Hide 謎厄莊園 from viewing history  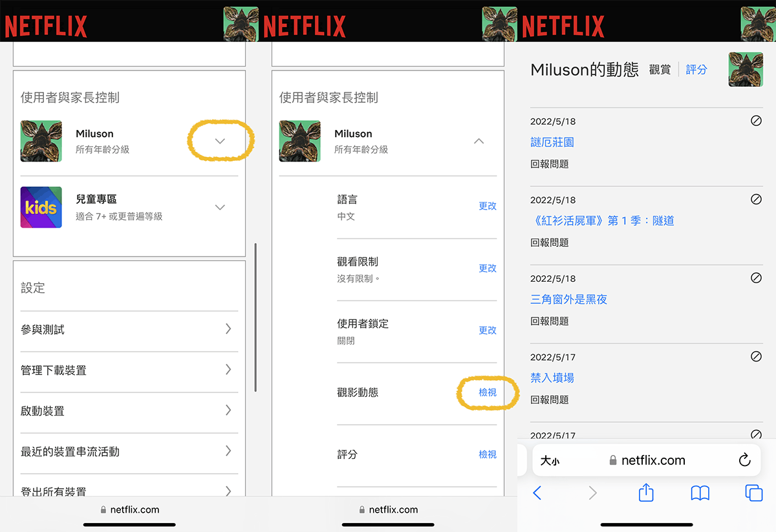click(756, 121)
